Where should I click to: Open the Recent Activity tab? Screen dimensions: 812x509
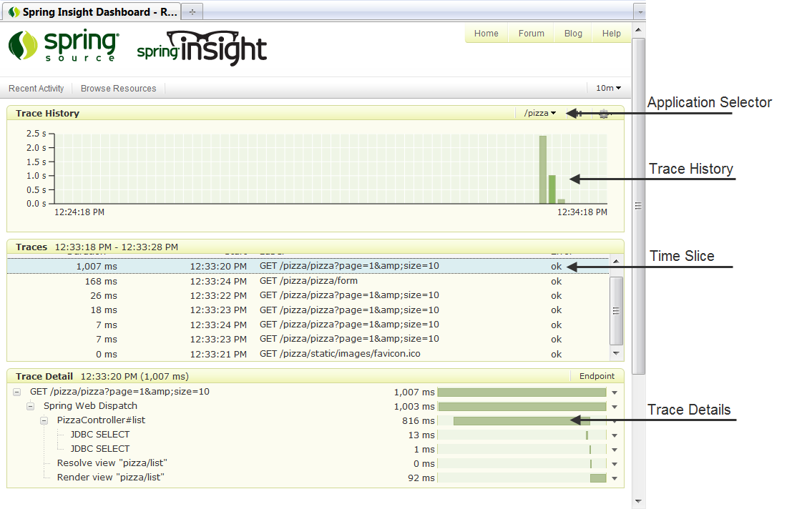click(x=36, y=89)
